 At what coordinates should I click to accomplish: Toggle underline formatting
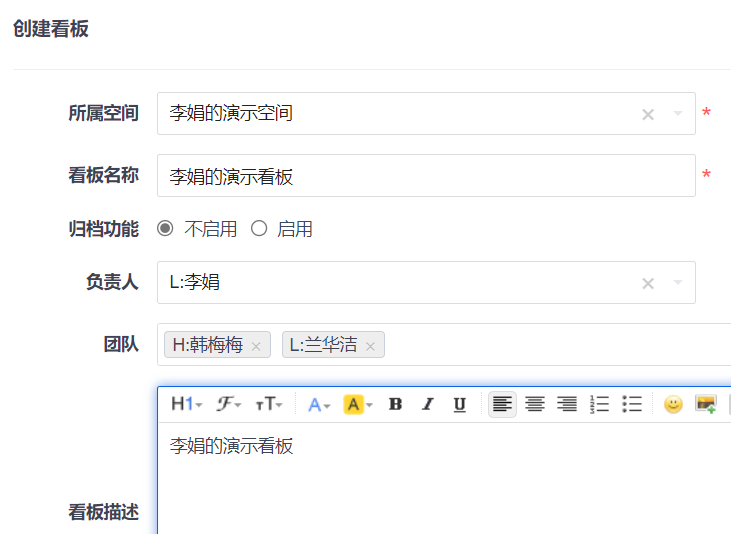click(460, 404)
